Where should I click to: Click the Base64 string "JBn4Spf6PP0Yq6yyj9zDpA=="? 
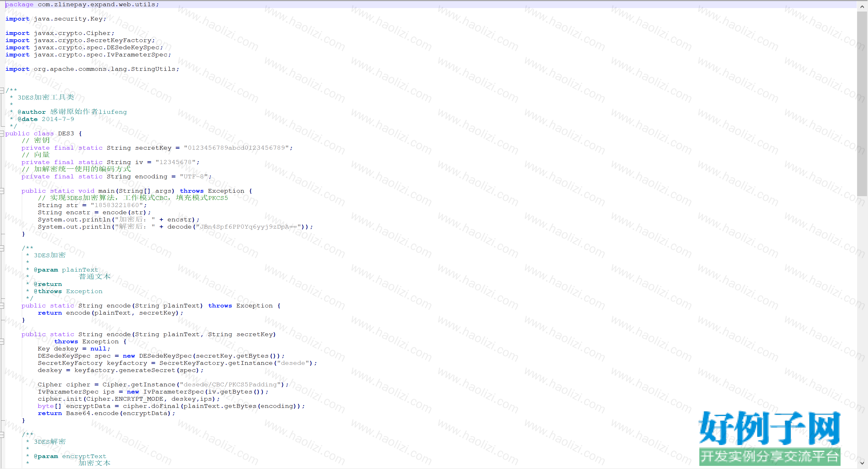248,227
